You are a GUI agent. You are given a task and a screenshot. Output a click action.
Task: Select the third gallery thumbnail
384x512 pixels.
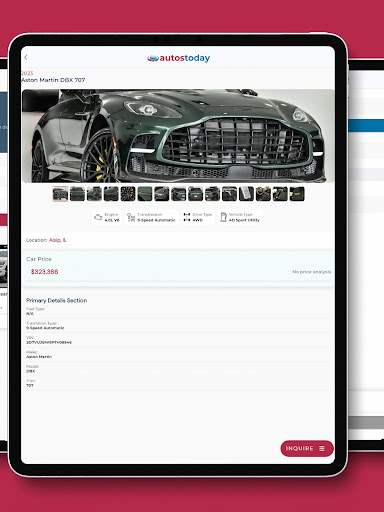point(94,194)
